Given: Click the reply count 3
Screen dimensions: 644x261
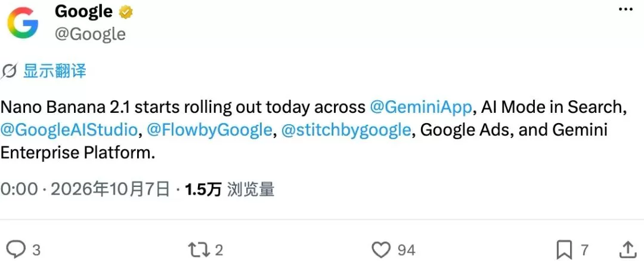Looking at the screenshot, I should coord(36,250).
